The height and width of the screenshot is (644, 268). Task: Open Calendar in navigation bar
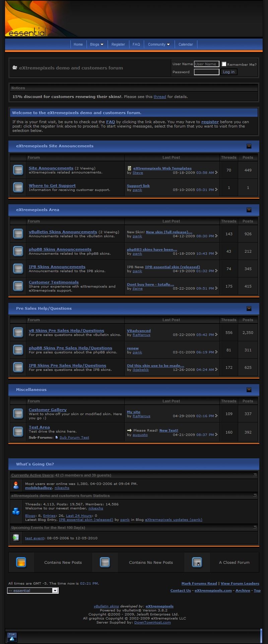(186, 44)
